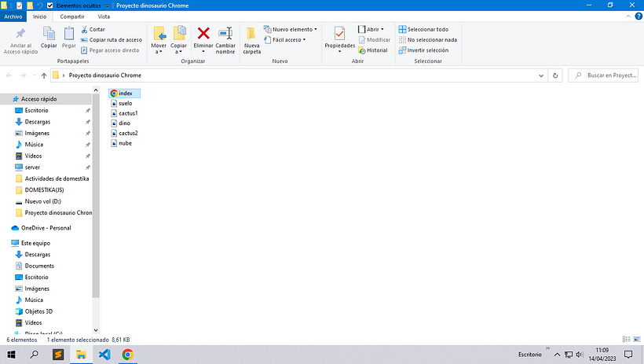644x364 pixels.
Task: Select Descargas under Acceso rápido
Action: click(38, 122)
